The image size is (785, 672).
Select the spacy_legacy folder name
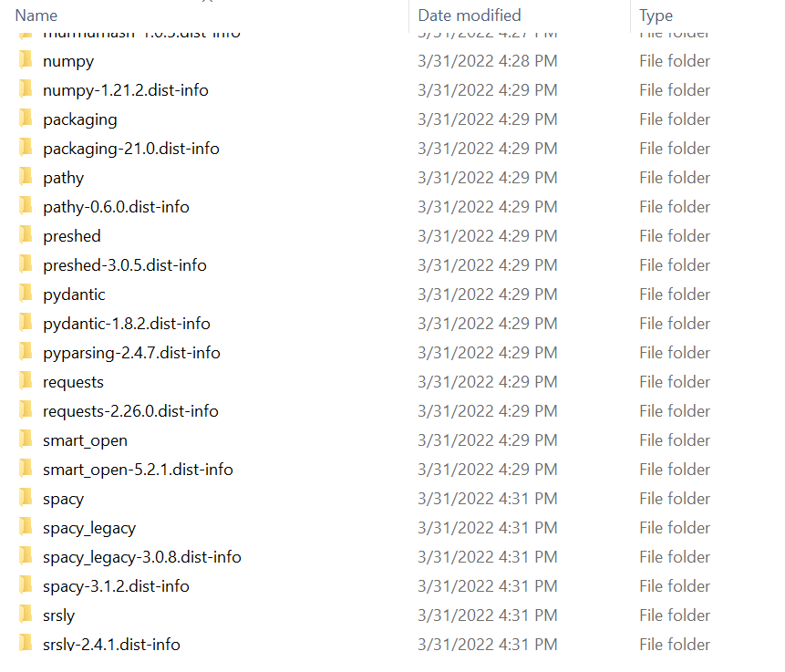click(x=89, y=528)
